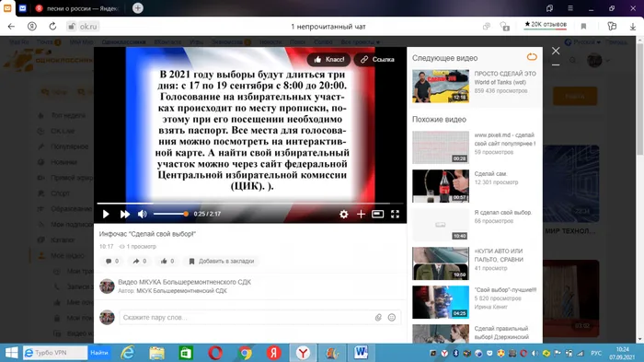The width and height of the screenshot is (644, 362).
Task: Attach file to comment paperclip icon
Action: [x=378, y=318]
